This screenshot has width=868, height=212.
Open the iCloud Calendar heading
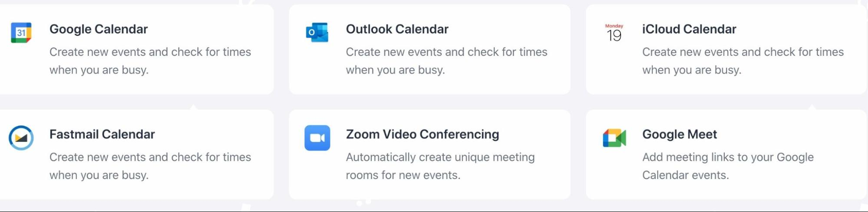[689, 29]
